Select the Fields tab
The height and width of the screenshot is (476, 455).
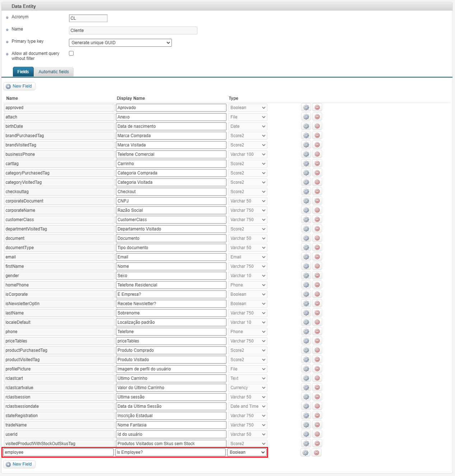[x=23, y=71]
